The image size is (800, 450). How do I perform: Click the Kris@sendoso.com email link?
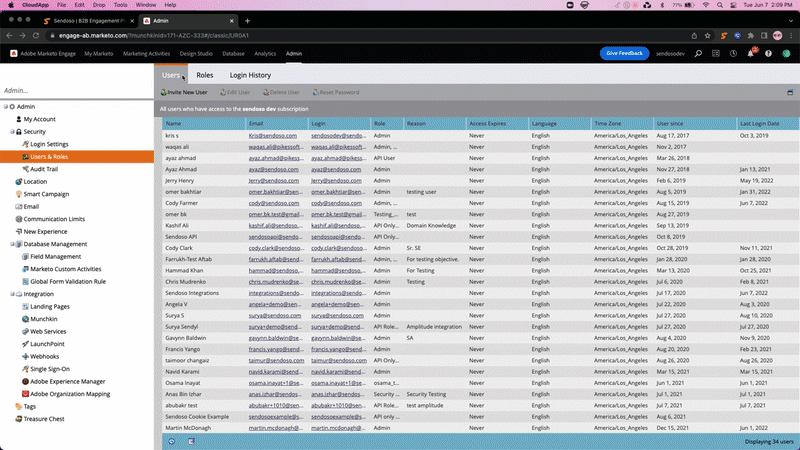point(273,136)
